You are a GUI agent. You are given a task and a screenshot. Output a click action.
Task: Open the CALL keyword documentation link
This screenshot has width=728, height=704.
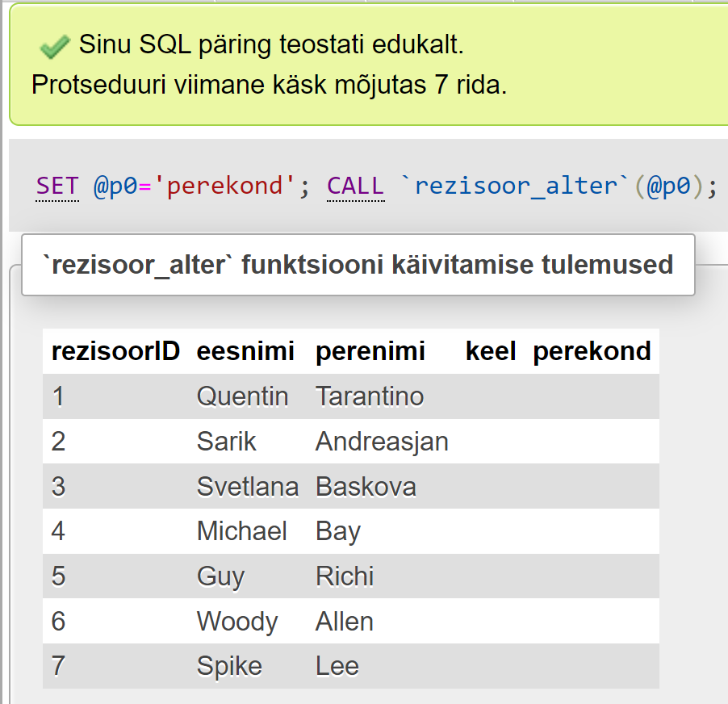point(355,186)
